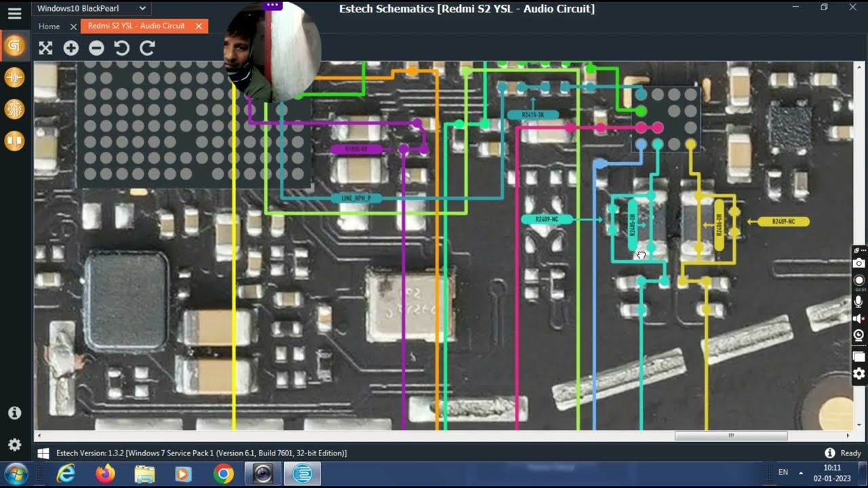
Task: Open the battery symbol sidebar icon
Action: pos(14,77)
